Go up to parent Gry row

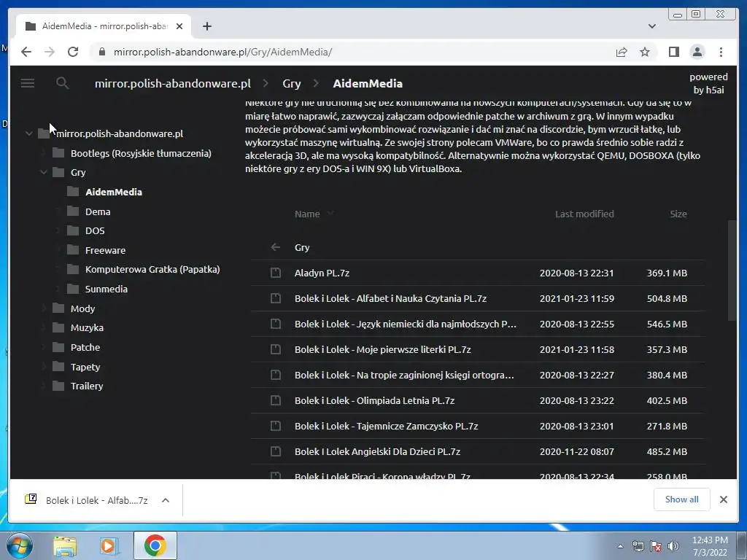click(x=478, y=247)
